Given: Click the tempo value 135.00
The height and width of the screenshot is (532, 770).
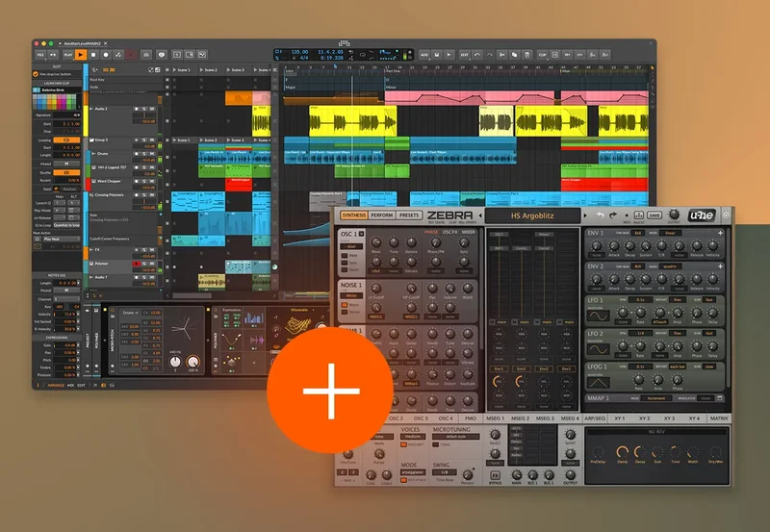Looking at the screenshot, I should (299, 52).
